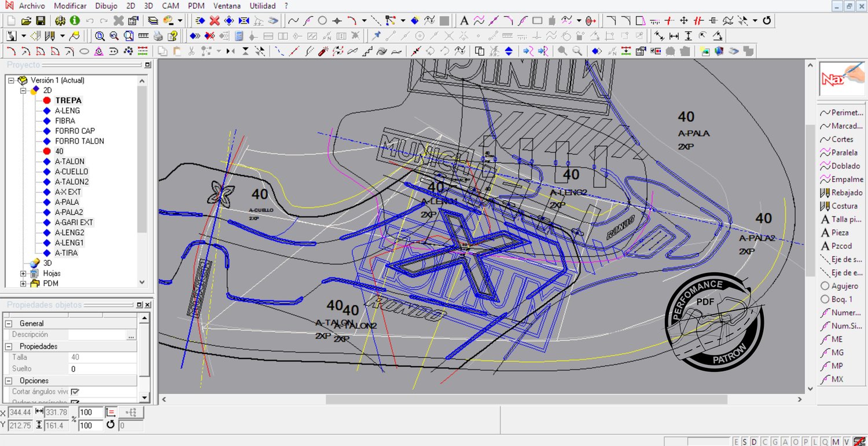Click the red dynamite explode icon
The width and height of the screenshot is (868, 446).
point(323,51)
